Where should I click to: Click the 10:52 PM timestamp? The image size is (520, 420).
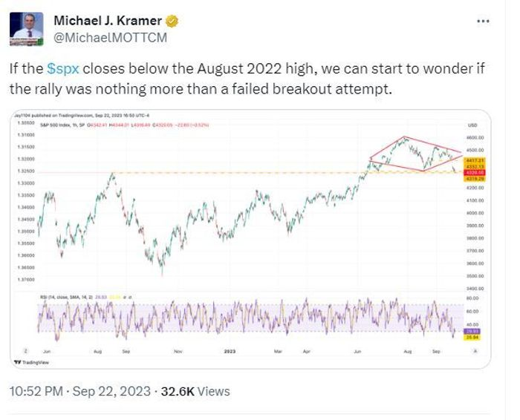coord(36,391)
